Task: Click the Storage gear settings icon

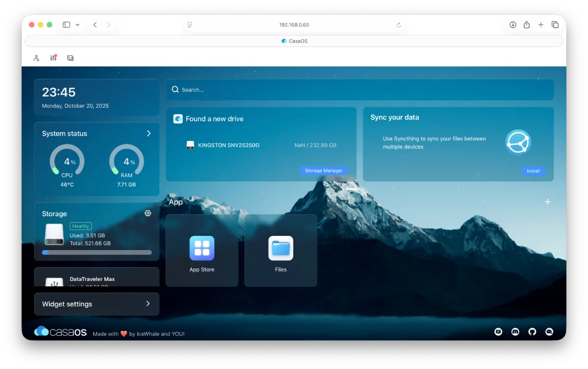Action: tap(148, 213)
